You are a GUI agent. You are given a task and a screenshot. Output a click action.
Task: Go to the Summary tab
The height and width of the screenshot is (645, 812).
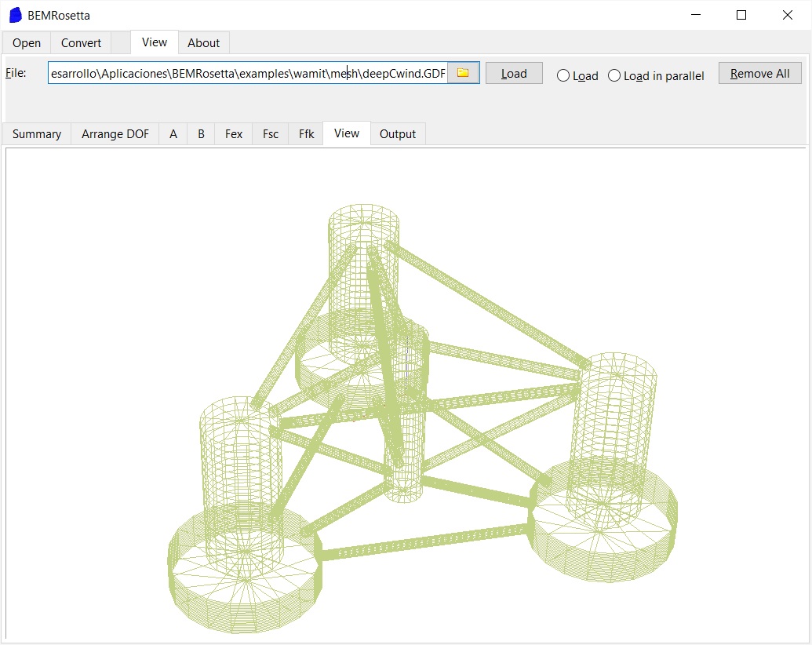37,134
